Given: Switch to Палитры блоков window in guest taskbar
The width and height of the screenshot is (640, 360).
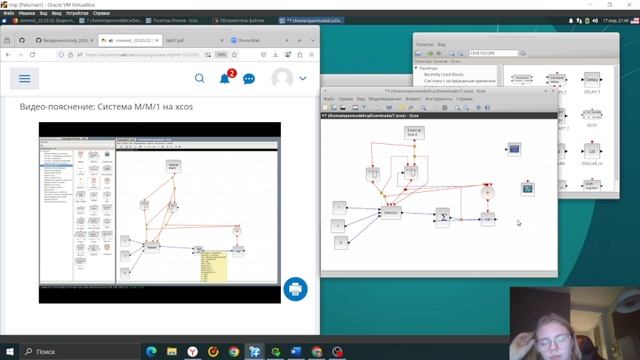Looking at the screenshot, I should (172, 20).
